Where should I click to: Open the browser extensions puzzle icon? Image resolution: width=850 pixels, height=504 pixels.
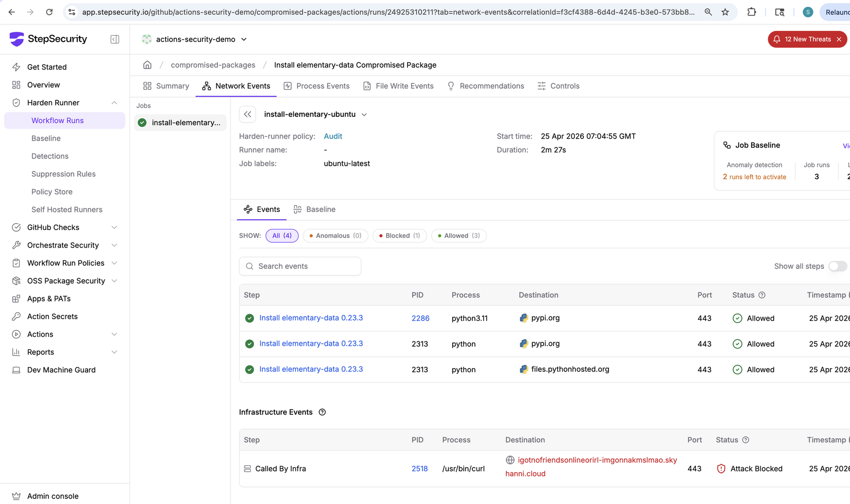tap(752, 12)
